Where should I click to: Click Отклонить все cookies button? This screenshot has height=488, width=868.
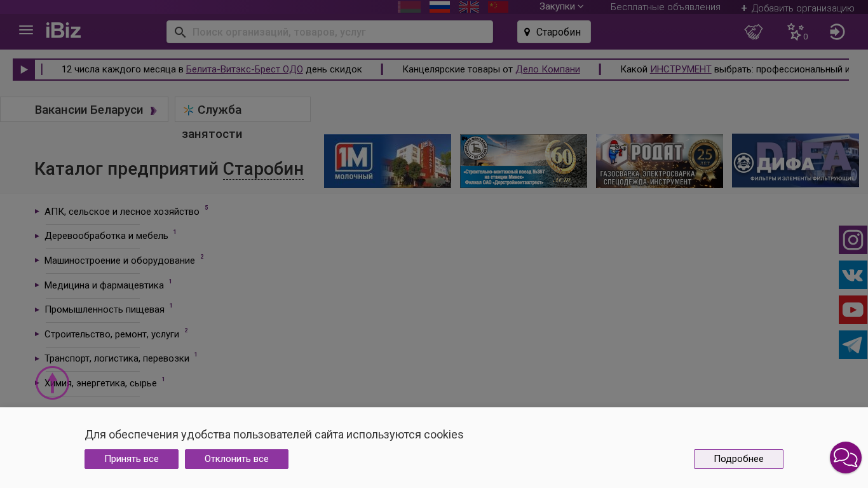coord(236,459)
